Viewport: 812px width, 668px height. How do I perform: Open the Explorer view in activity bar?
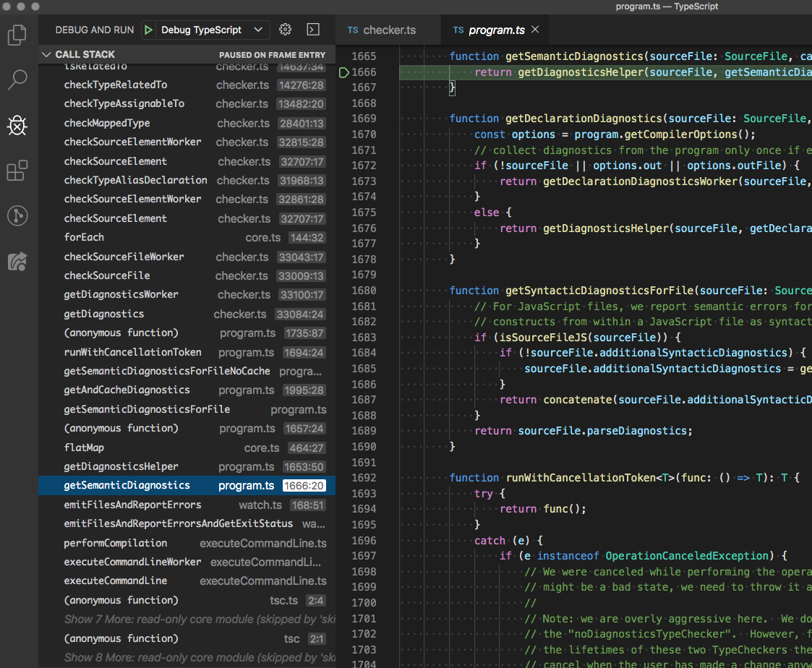17,35
